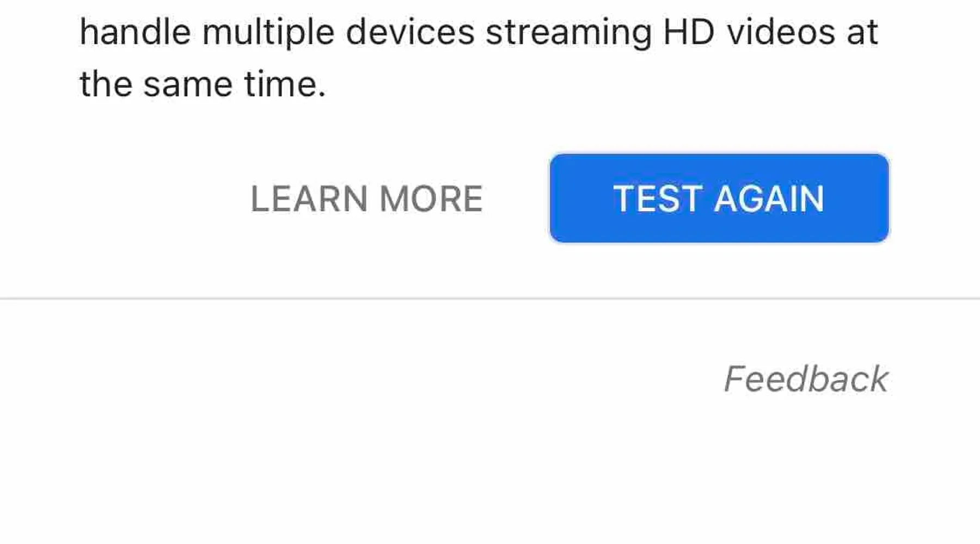980x544 pixels.
Task: Click the word "AGAIN" on the blue button
Action: tap(769, 199)
